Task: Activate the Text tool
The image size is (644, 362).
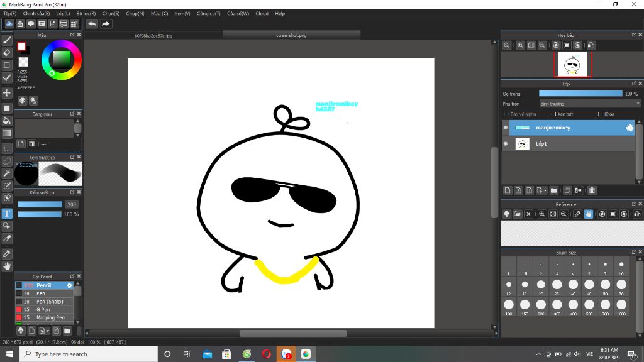Action: 7,214
